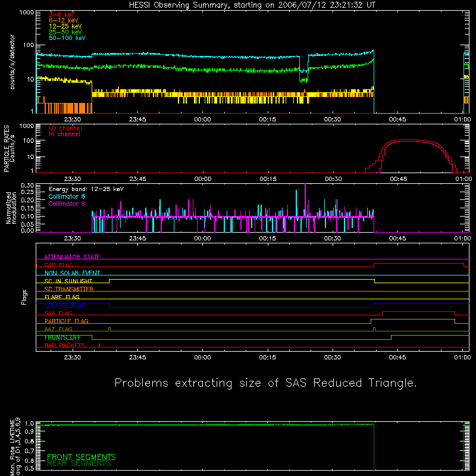
Task: Select the Collimator 9 legend label
Action: (x=67, y=203)
